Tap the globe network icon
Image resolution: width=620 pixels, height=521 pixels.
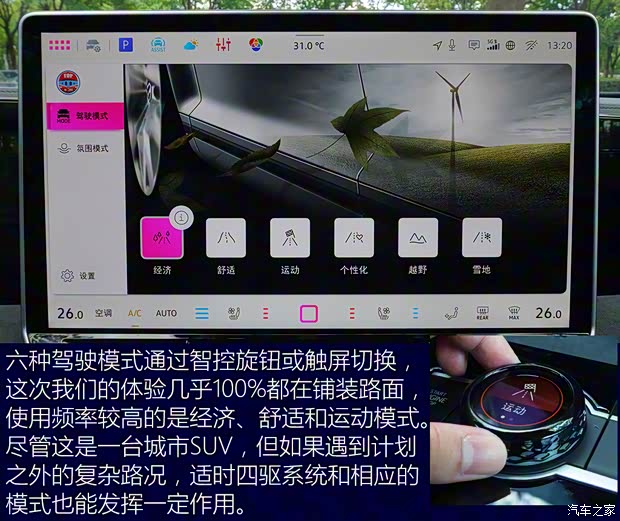tap(510, 45)
